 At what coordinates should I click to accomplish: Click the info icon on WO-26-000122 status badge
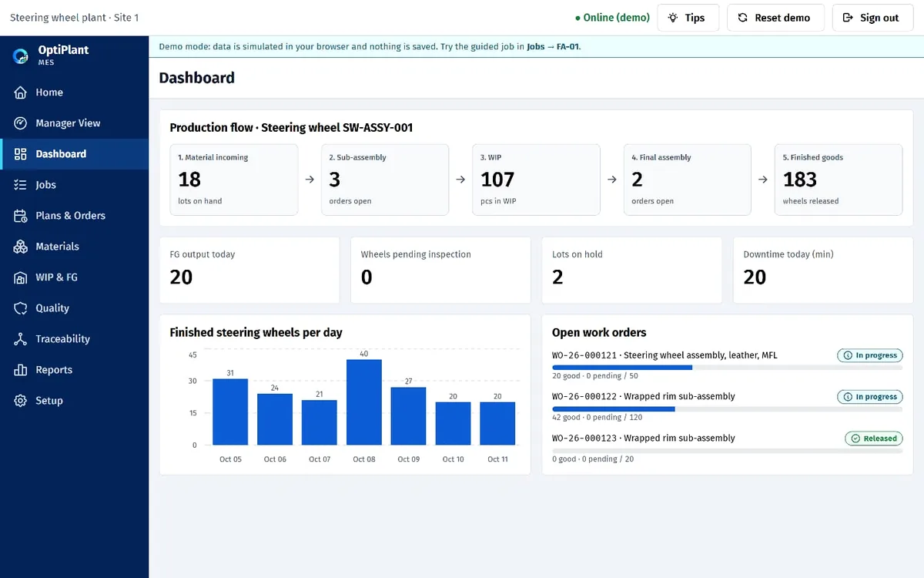click(848, 397)
